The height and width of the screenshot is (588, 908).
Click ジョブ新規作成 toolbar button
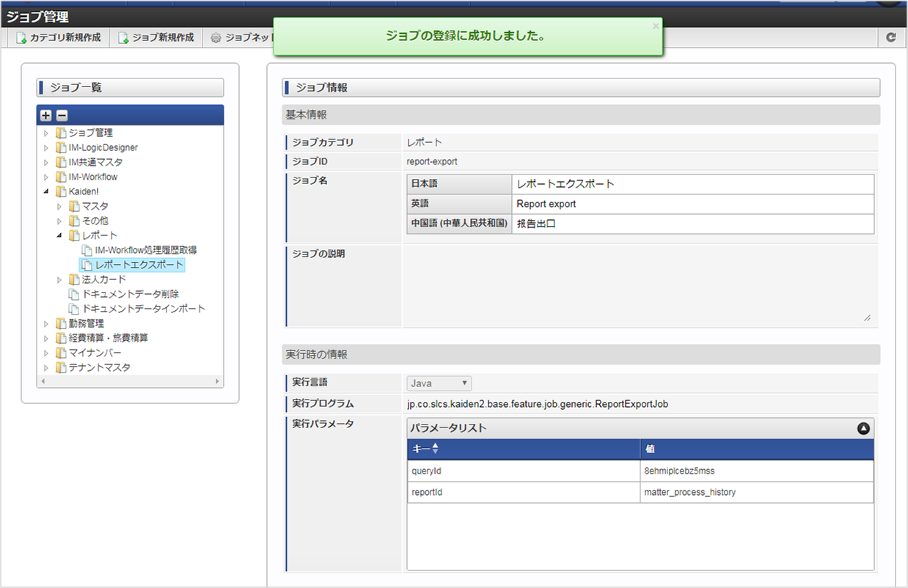[x=155, y=37]
